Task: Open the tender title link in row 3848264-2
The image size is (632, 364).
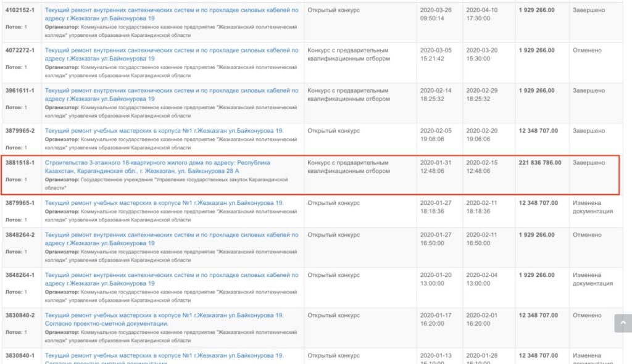Action: coord(172,239)
